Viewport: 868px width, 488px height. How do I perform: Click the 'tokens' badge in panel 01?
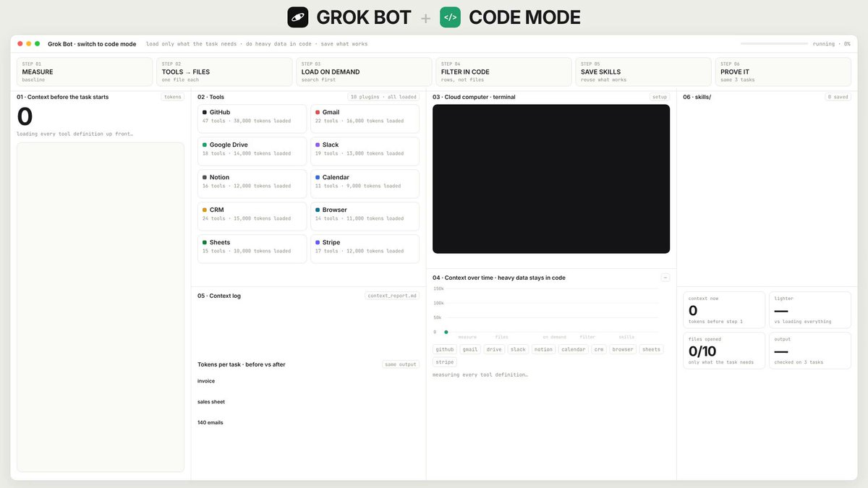coord(173,96)
